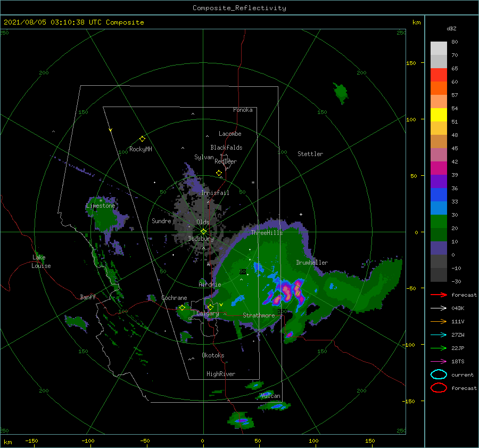Click the Blackfalds city label
479x448 pixels.
click(226, 148)
